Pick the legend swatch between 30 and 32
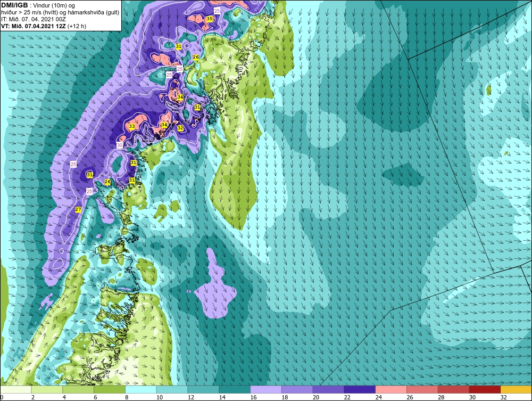This screenshot has height=401, width=532. point(485,389)
